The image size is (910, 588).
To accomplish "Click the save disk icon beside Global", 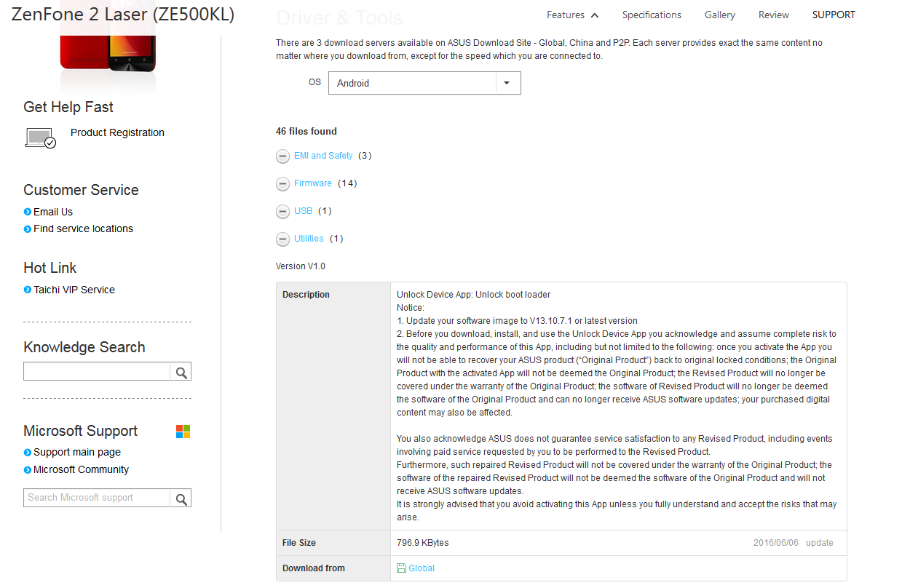I will click(x=401, y=568).
